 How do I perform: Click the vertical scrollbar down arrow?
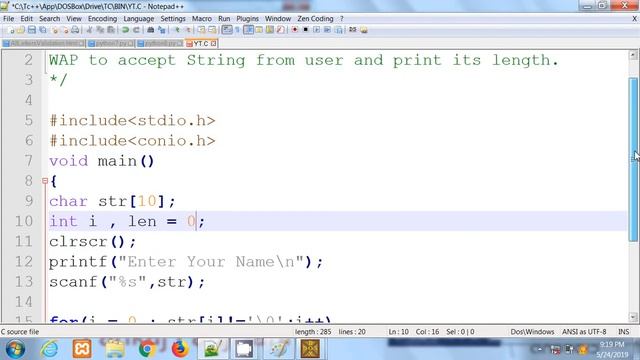pyautogui.click(x=633, y=317)
